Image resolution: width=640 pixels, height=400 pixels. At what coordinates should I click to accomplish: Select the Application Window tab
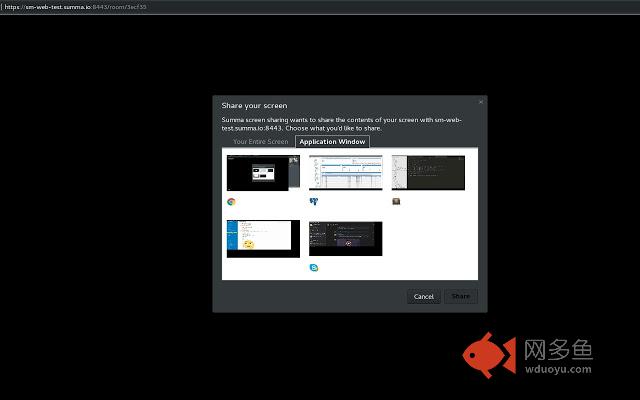[332, 142]
